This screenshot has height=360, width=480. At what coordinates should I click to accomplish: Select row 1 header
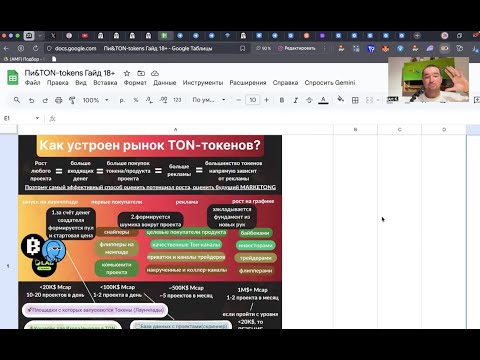[x=9, y=266]
